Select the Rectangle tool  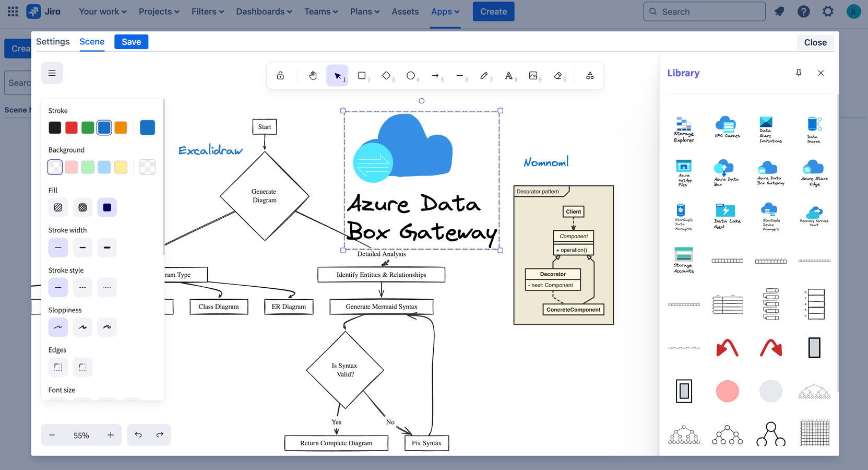click(x=362, y=76)
